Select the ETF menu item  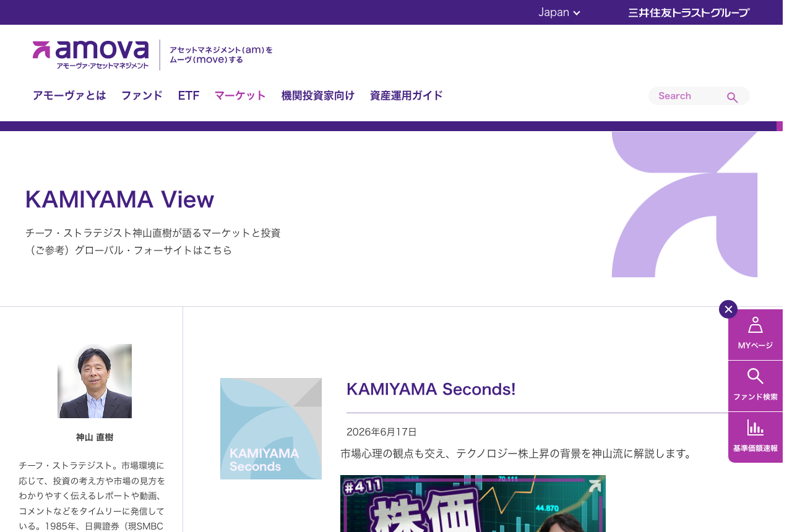coord(189,95)
